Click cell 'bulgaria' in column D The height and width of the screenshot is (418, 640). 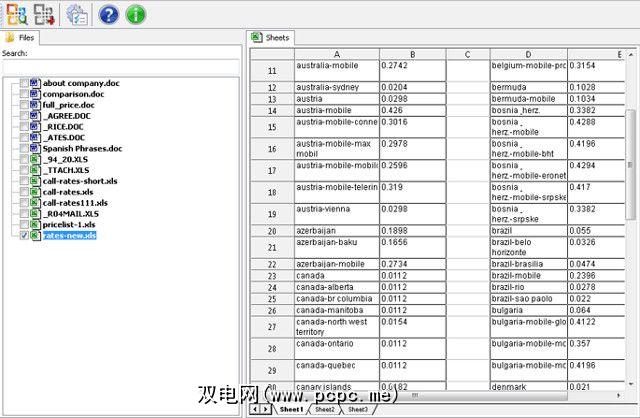(x=529, y=310)
